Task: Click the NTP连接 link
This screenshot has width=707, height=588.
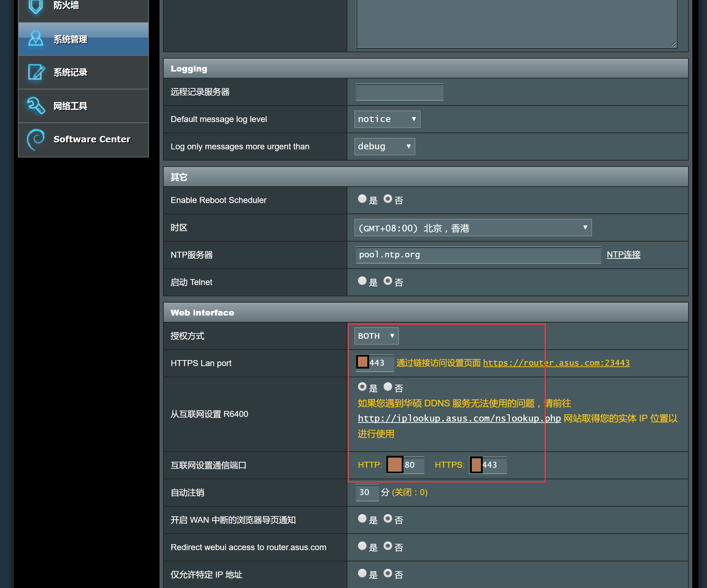Action: pyautogui.click(x=623, y=255)
